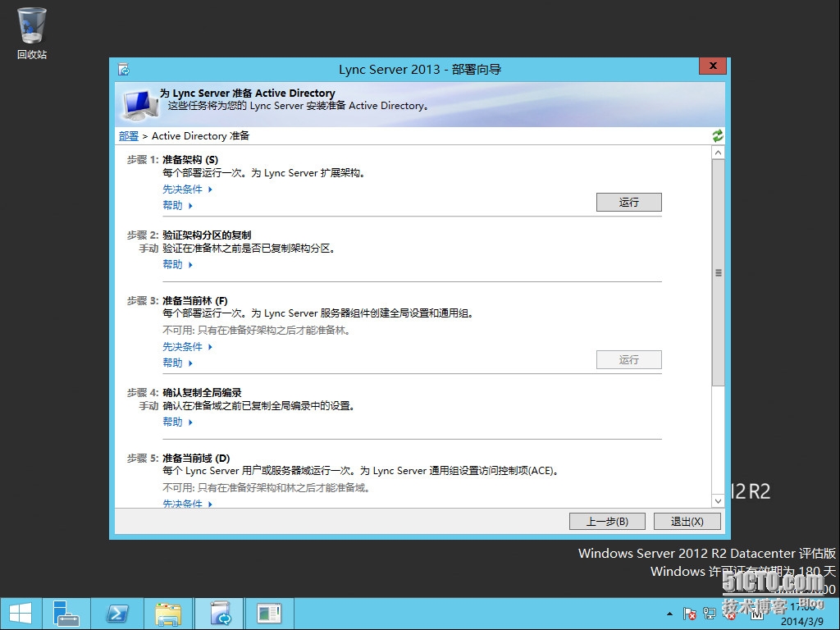The image size is (840, 630).
Task: Close the Lync deployment wizard window
Action: click(x=713, y=66)
